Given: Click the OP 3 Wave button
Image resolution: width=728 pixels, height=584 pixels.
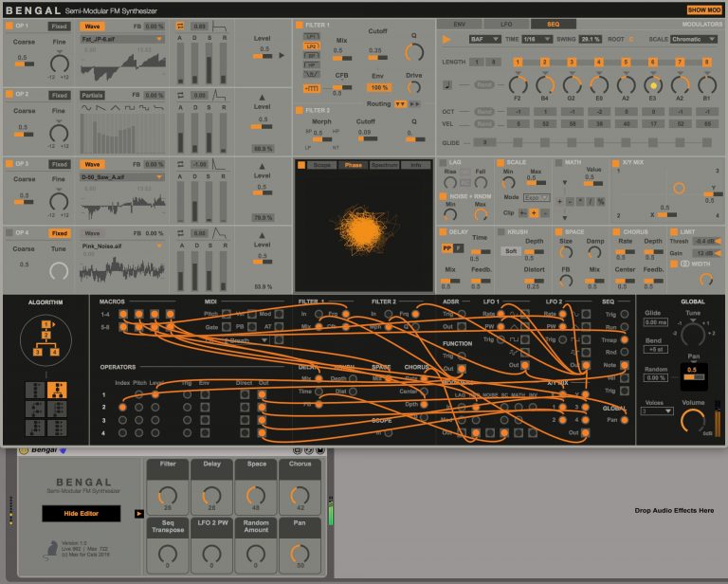Looking at the screenshot, I should coord(92,164).
